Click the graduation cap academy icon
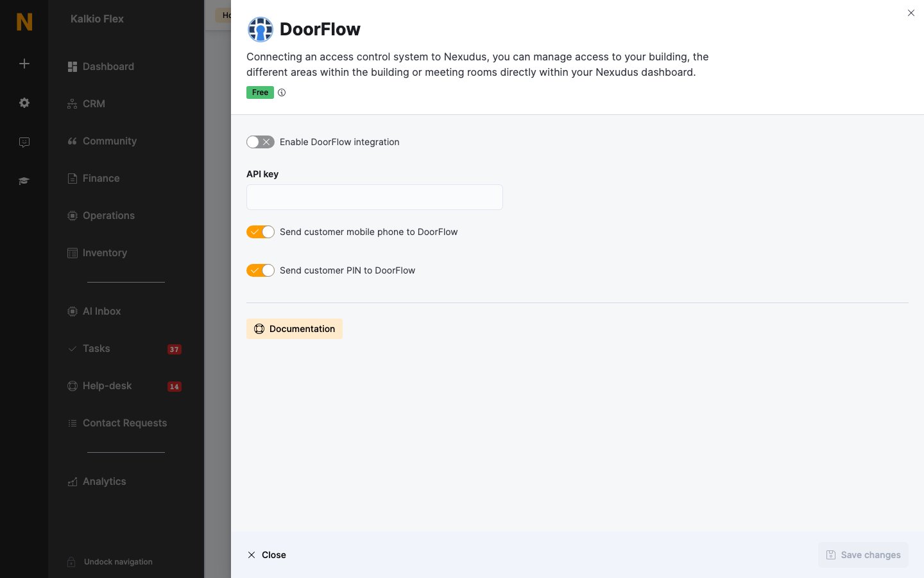Viewport: 924px width, 578px height. coord(24,181)
